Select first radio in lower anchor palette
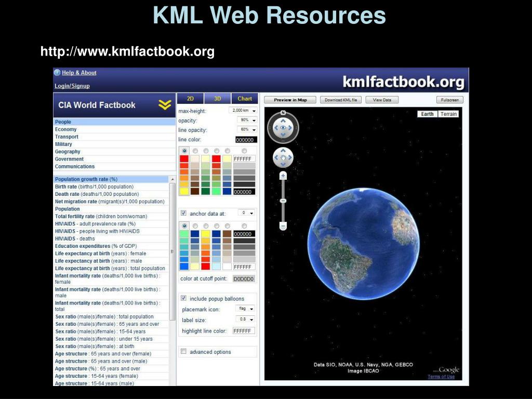This screenshot has height=399, width=532. point(184,226)
